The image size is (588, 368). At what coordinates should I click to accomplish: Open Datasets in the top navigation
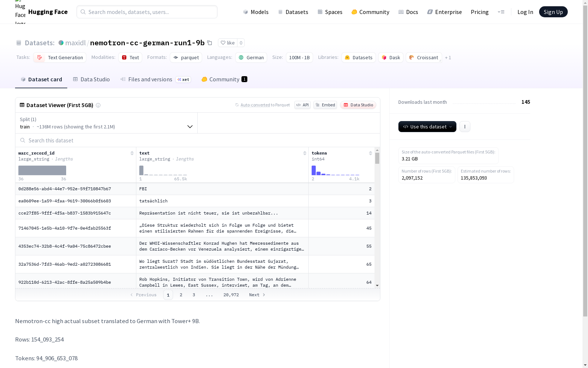(293, 12)
